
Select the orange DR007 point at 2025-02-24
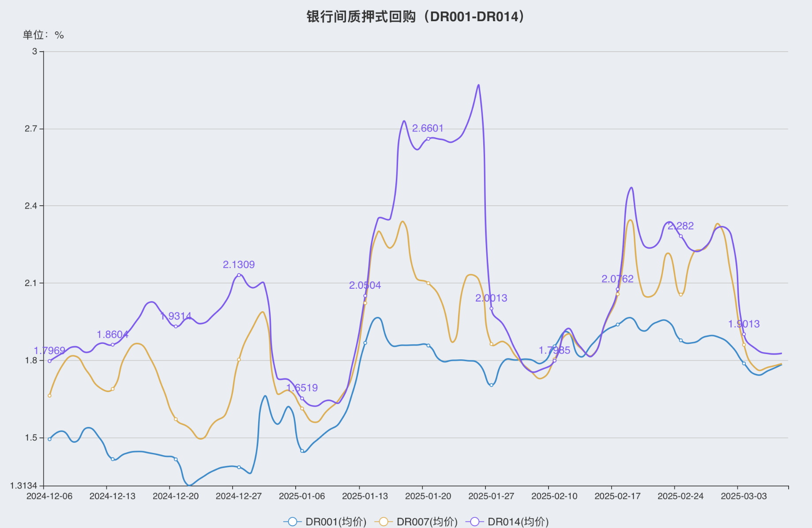click(x=680, y=294)
